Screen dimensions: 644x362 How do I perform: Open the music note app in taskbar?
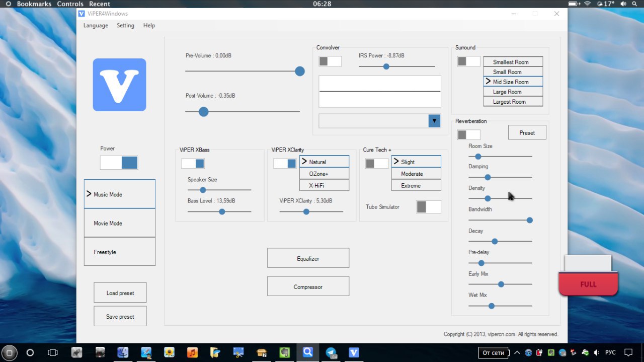point(192,352)
